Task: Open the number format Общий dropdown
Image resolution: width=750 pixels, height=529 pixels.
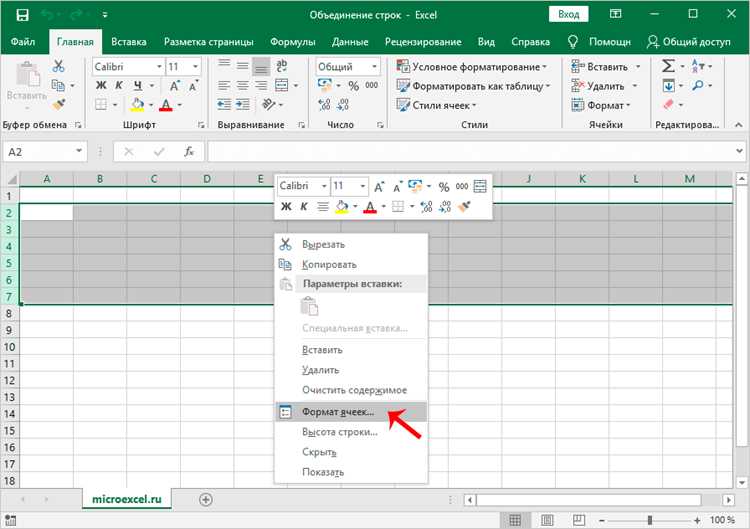Action: (x=375, y=66)
